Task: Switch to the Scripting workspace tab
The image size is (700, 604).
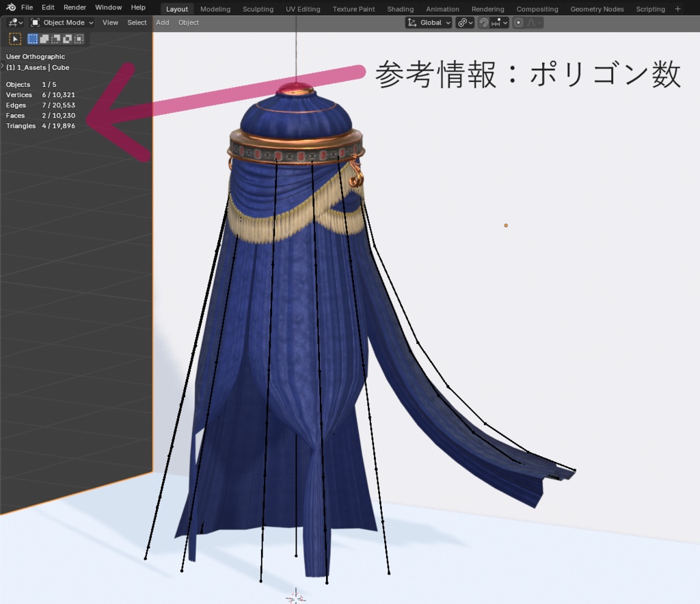Action: 651,9
